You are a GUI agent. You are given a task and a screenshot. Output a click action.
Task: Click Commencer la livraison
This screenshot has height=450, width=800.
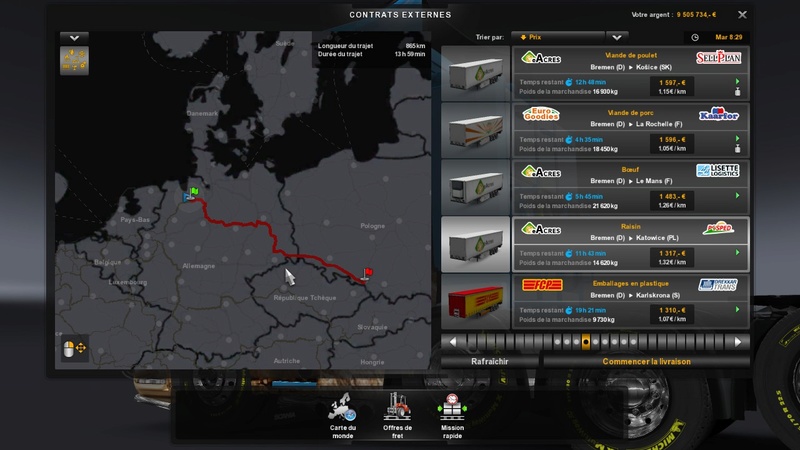(646, 361)
